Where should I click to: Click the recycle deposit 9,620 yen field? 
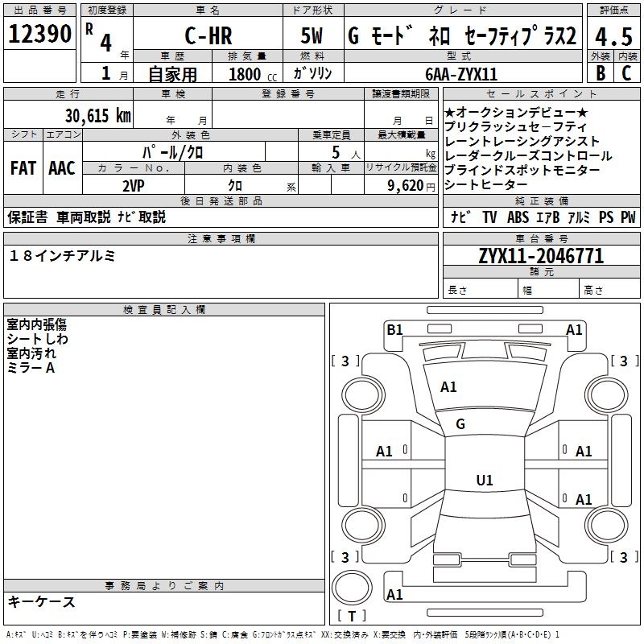[401, 186]
